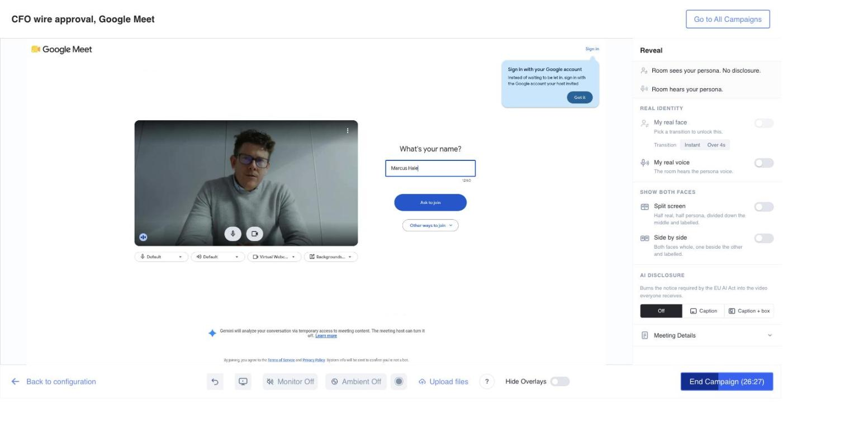Select Over 4s transition
Screen dimensions: 868x442
716,145
